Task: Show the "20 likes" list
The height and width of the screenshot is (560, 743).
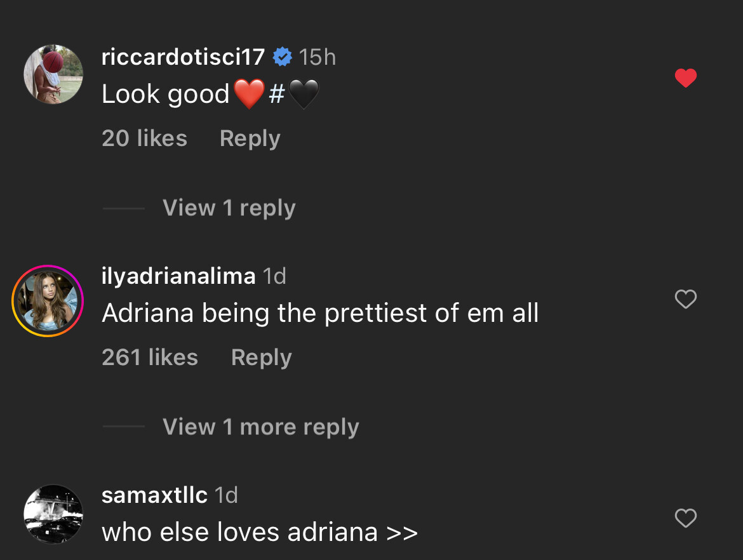Action: (144, 138)
